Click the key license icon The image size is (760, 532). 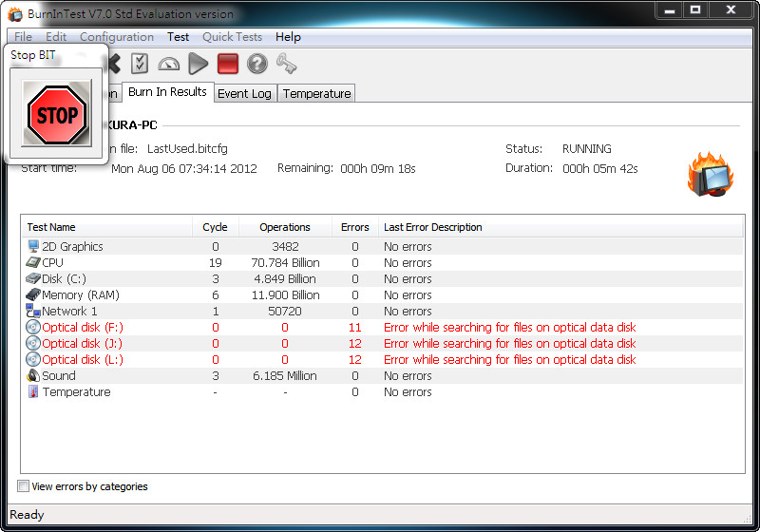(286, 64)
